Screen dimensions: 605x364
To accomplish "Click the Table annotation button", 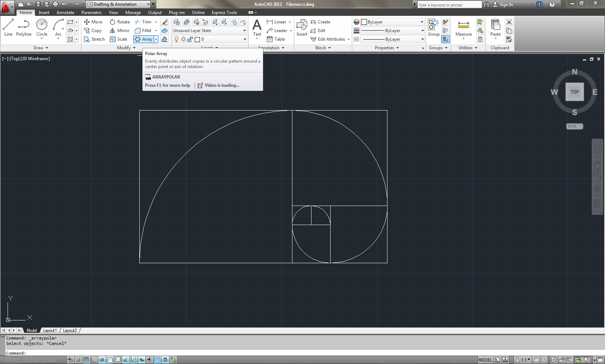I will tap(276, 39).
